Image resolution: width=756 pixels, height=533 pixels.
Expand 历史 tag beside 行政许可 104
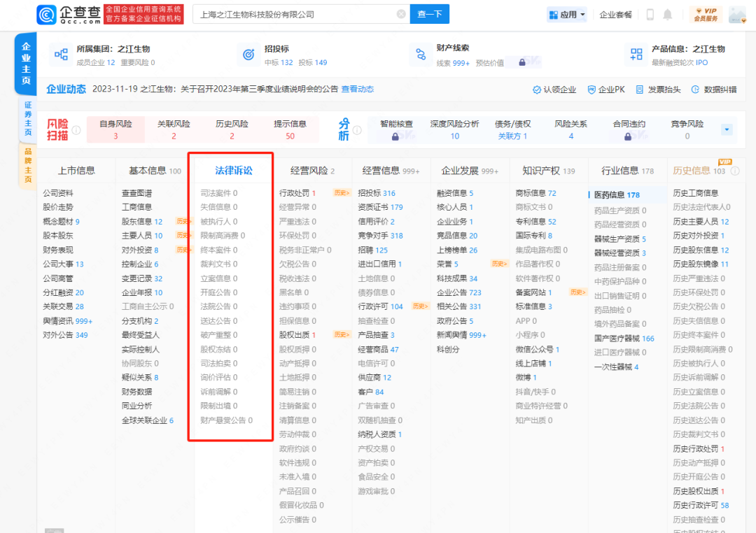[420, 306]
